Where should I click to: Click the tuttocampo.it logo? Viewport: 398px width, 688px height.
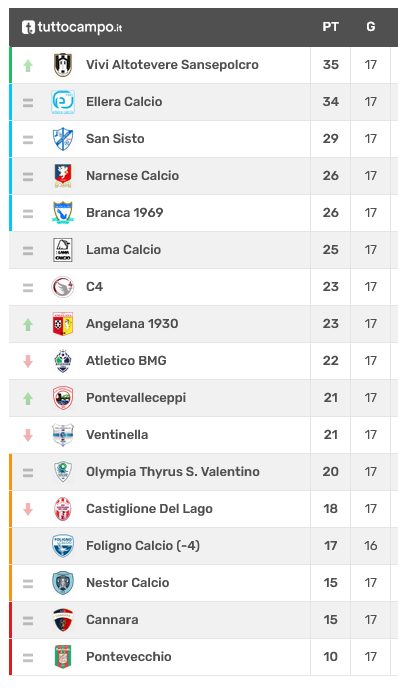click(72, 27)
